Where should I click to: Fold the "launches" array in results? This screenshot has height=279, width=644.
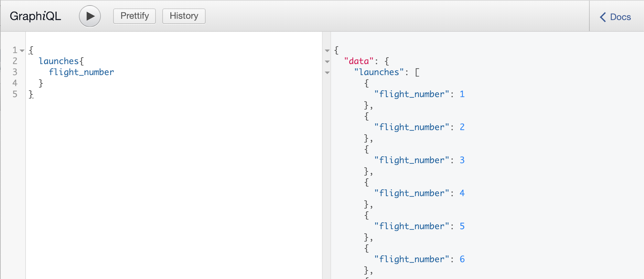coord(327,73)
